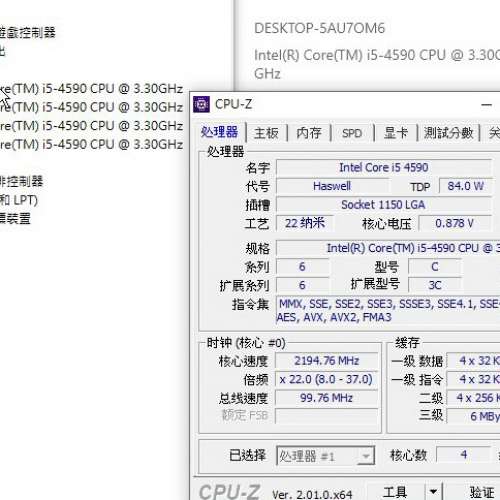Click the 扩展型号 value 3C
Screen dimensions: 500x500
(435, 285)
